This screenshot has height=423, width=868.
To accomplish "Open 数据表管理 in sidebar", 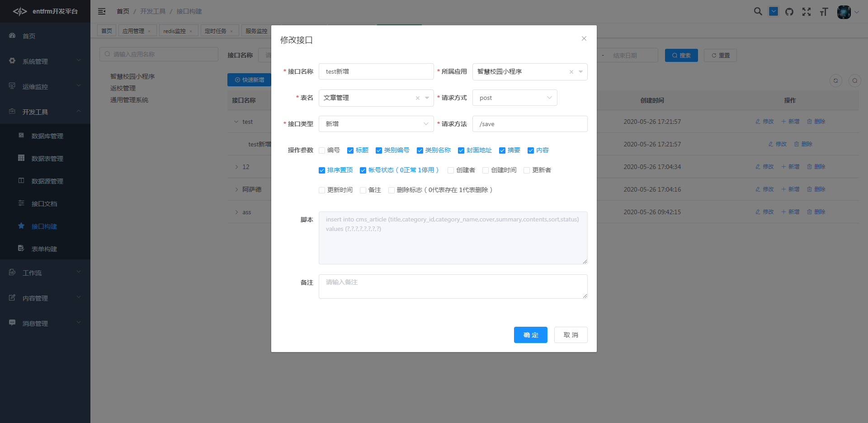I will [x=45, y=158].
